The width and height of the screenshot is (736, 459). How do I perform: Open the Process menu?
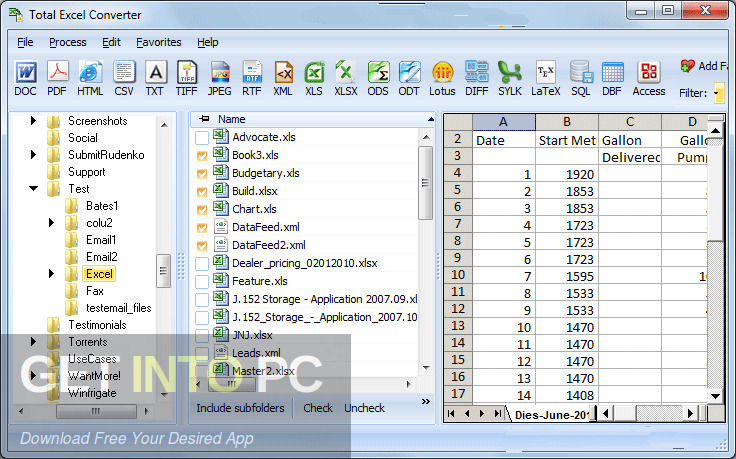coord(68,42)
